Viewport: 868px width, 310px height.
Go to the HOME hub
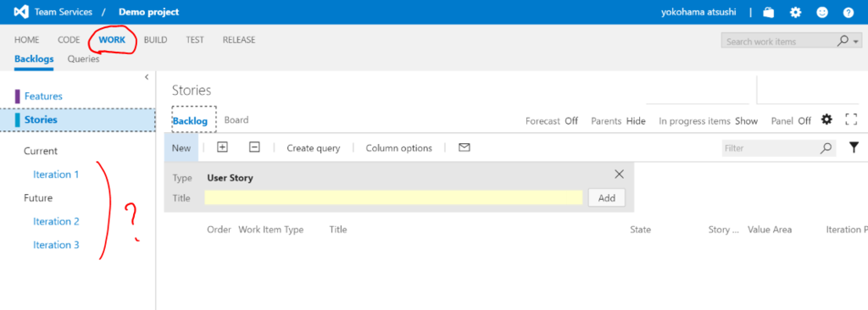(x=26, y=40)
